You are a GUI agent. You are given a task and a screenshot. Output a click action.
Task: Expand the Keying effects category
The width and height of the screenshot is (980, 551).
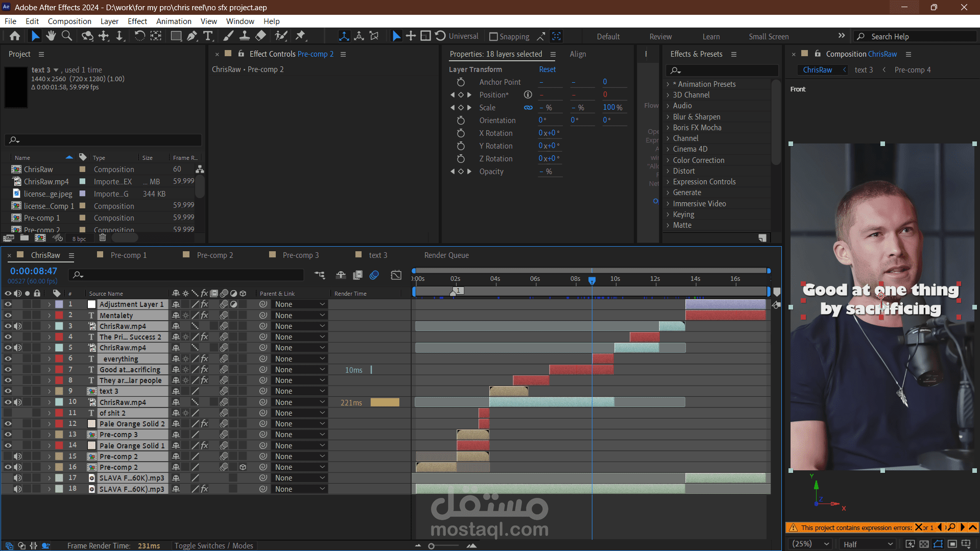pos(667,214)
